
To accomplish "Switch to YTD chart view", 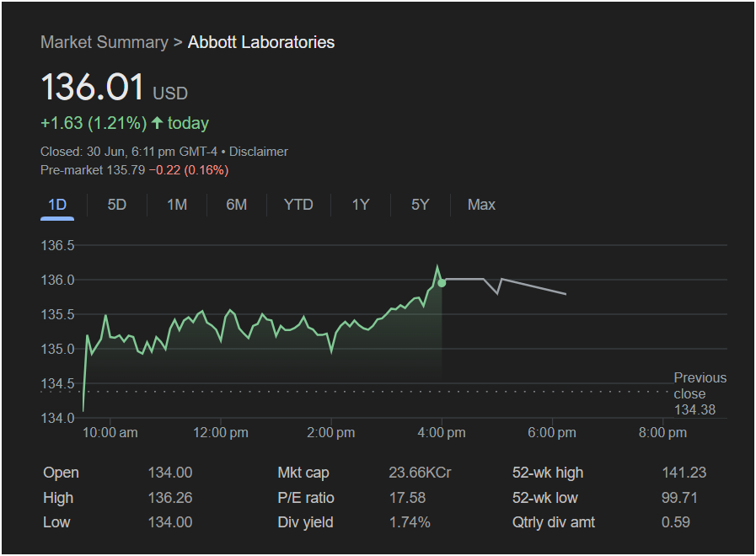I will [x=298, y=205].
